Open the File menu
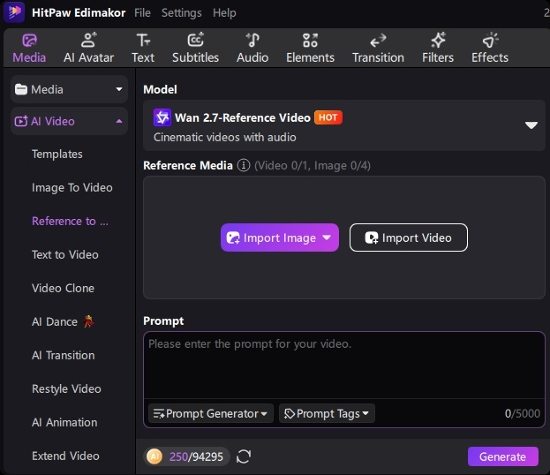The height and width of the screenshot is (475, 550). click(142, 13)
